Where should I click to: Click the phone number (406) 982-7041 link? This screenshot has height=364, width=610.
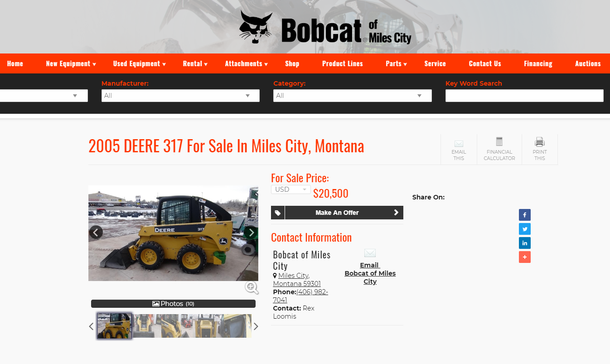[x=300, y=296]
